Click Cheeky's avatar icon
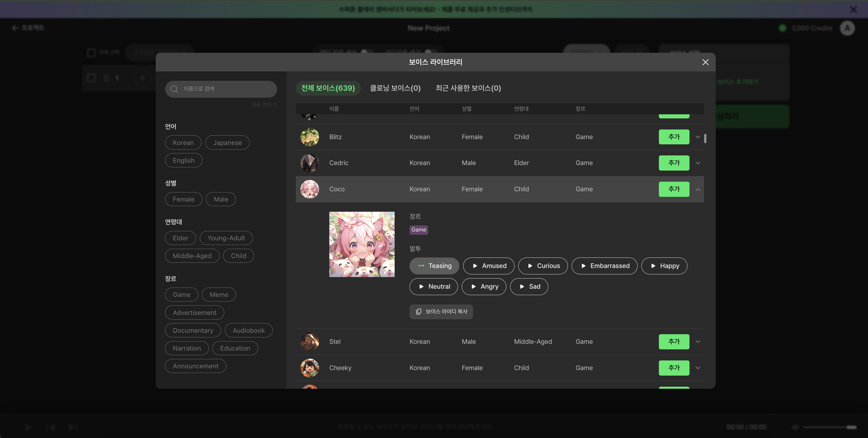The image size is (868, 438). pos(309,368)
